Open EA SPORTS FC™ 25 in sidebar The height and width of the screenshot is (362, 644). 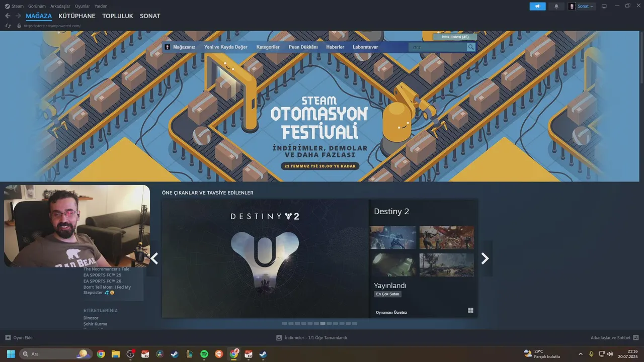102,275
